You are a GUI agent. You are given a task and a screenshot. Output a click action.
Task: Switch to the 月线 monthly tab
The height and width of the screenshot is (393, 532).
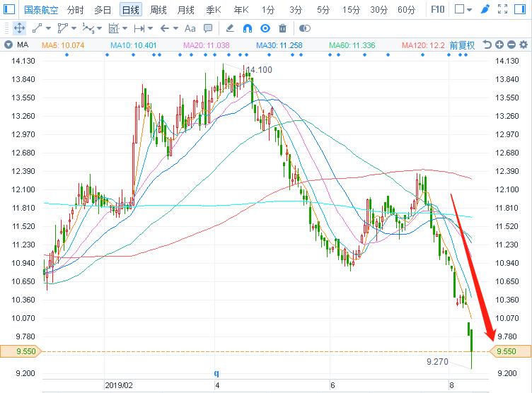(x=185, y=10)
